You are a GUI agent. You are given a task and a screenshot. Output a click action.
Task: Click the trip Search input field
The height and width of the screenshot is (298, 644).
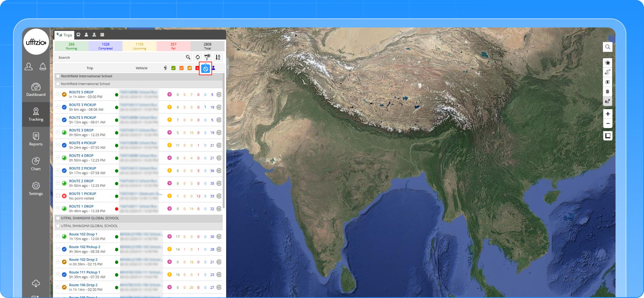coord(119,58)
